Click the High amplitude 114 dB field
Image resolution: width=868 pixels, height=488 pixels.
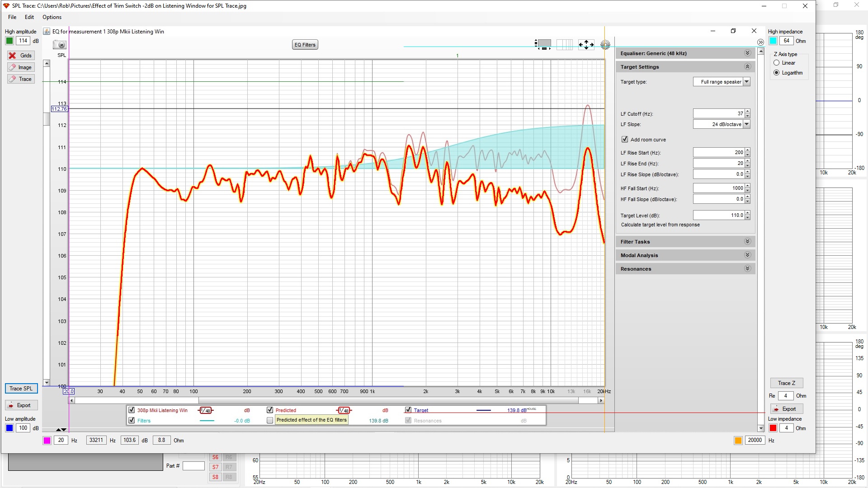coord(23,41)
